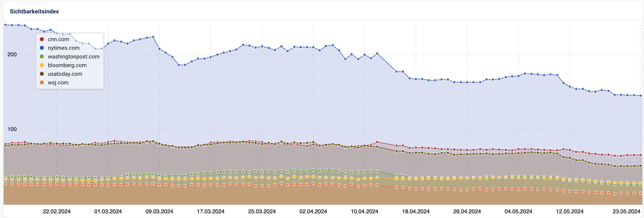The height and width of the screenshot is (218, 644).
Task: Click brown usatoday.com legend dot
Action: (42, 74)
